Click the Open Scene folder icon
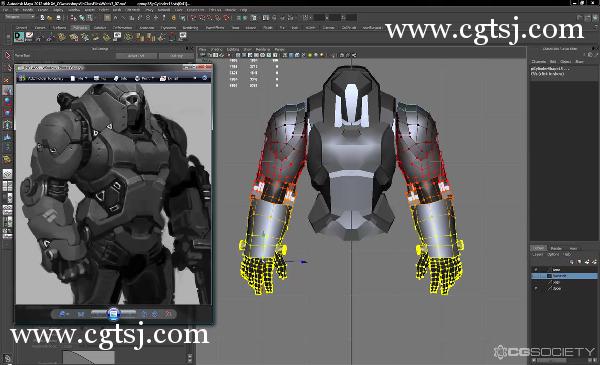Image resolution: width=600 pixels, height=365 pixels. tap(50, 18)
